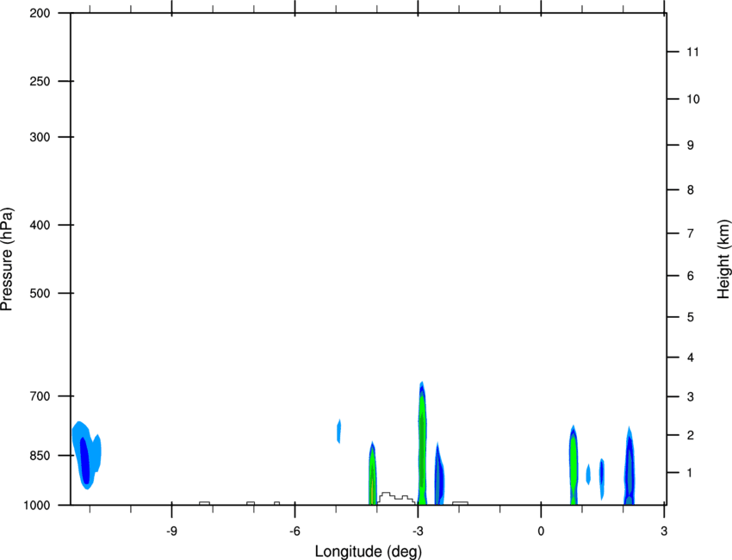Pick the 9 km height label

[x=691, y=146]
